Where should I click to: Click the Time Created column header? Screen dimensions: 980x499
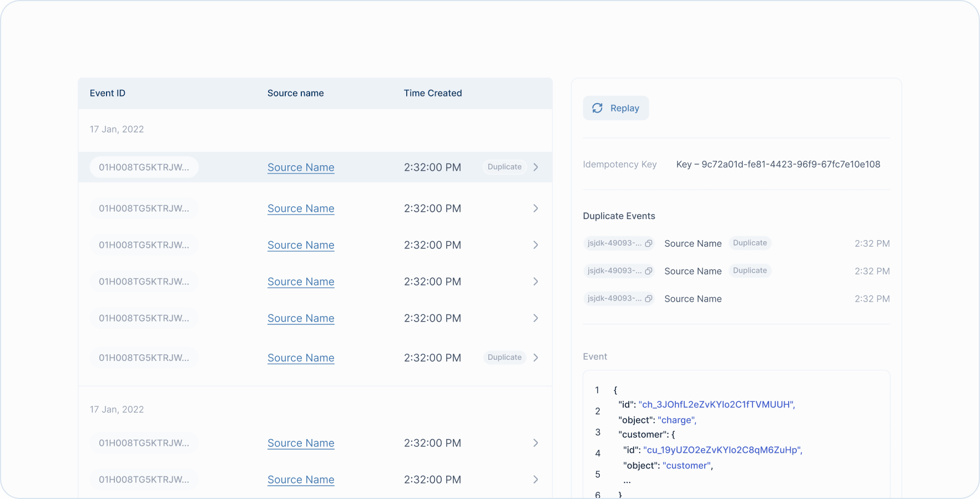pyautogui.click(x=432, y=93)
